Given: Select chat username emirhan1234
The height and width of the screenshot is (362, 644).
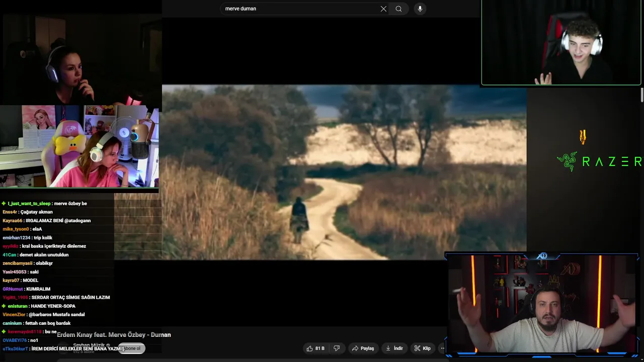Looking at the screenshot, I should tap(17, 238).
